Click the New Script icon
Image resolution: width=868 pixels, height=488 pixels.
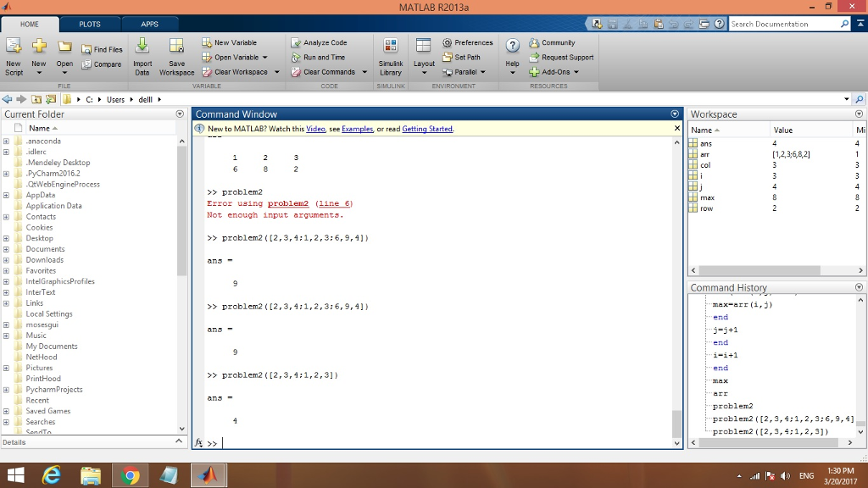[x=14, y=47]
